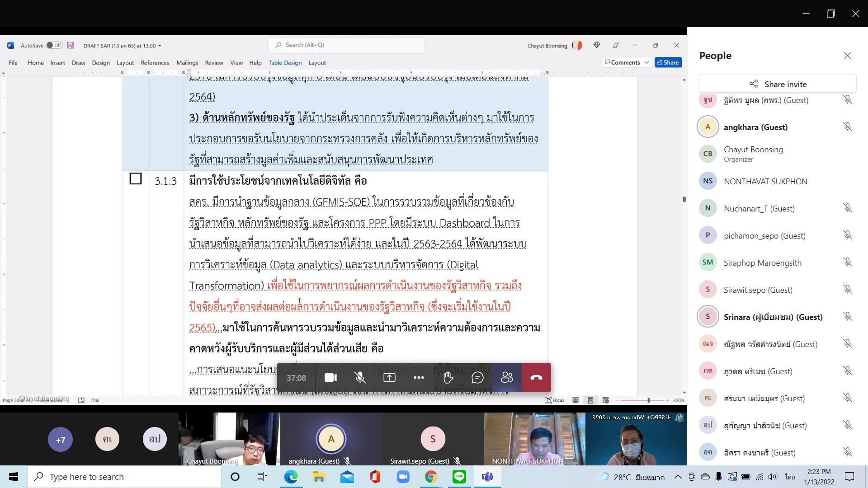Adjust the zoom slider in Word's status bar

click(x=648, y=400)
